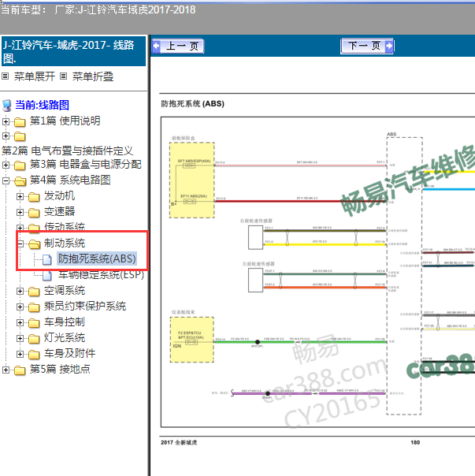Viewport: 475px width, 476px height.
Task: Expand the 第1篇 使用说明 node
Action: point(6,121)
